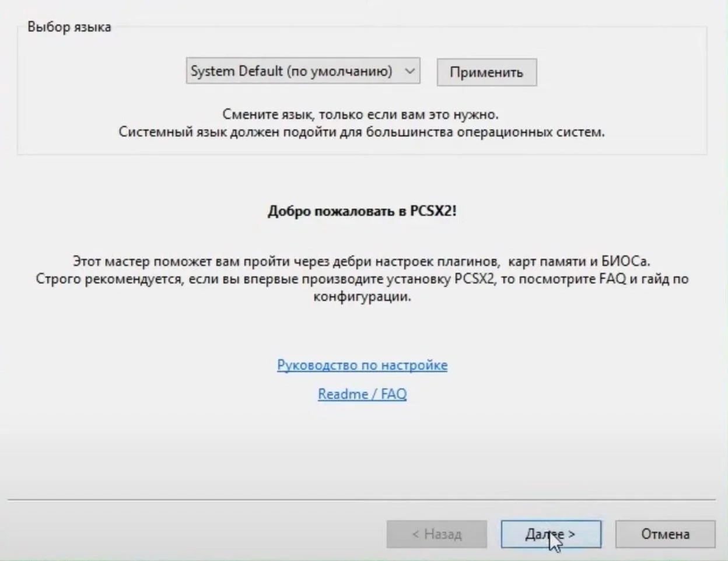Click the line starting Этот мастер поможет вам
The image size is (728, 561).
coord(361,261)
